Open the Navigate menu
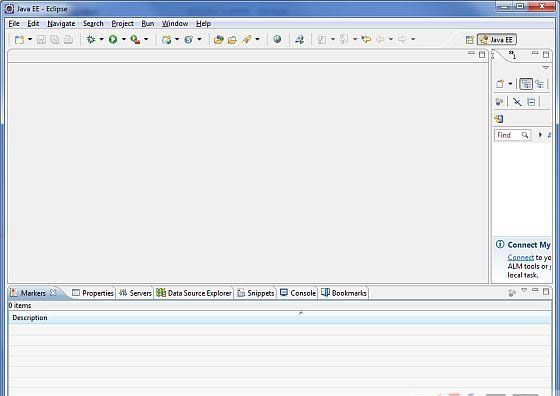 point(61,24)
